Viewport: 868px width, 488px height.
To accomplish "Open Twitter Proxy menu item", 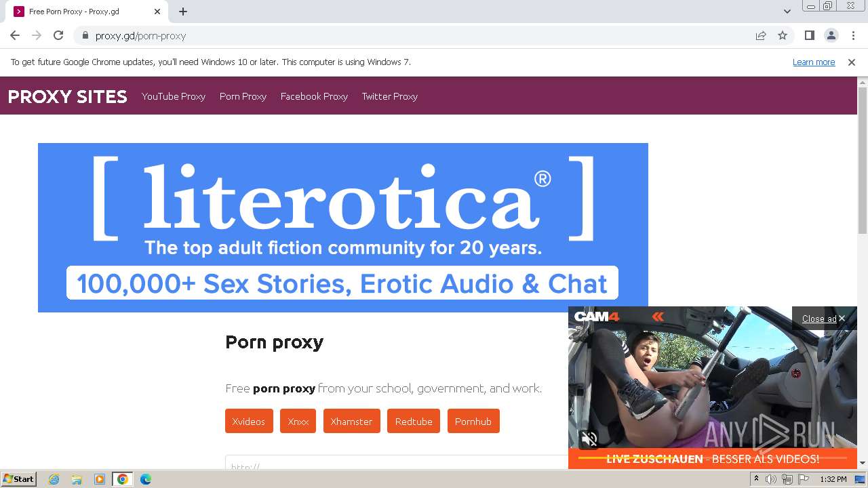I will [x=389, y=96].
